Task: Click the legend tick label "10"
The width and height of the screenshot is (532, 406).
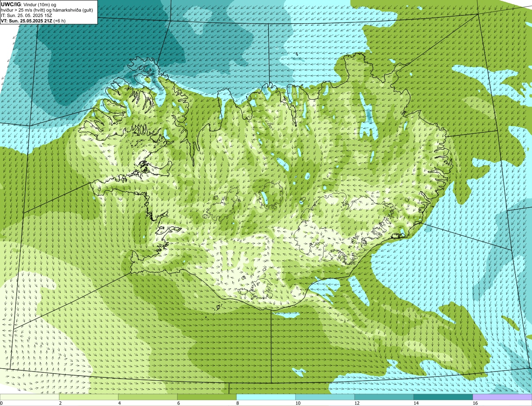Action: tap(298, 403)
